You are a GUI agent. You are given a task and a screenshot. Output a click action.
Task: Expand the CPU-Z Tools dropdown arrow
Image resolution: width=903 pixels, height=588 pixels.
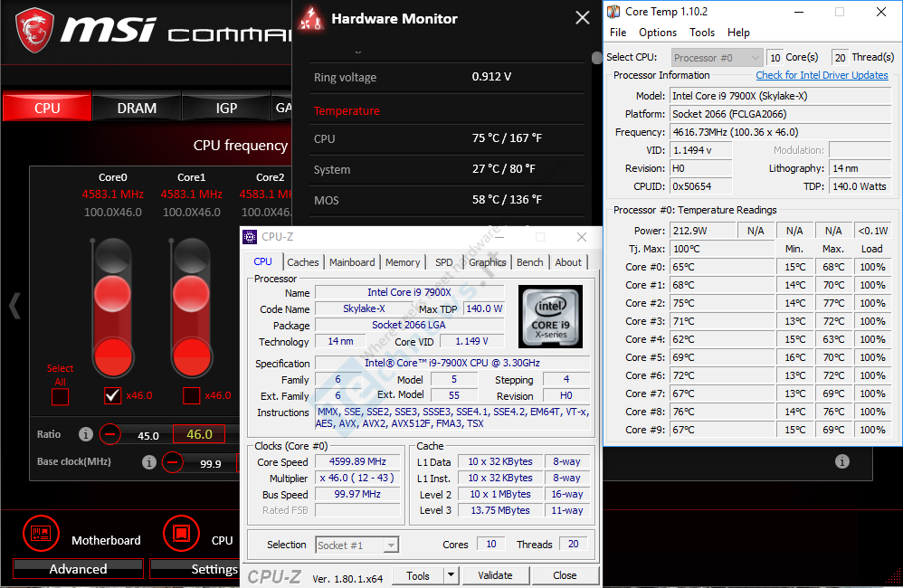(451, 575)
